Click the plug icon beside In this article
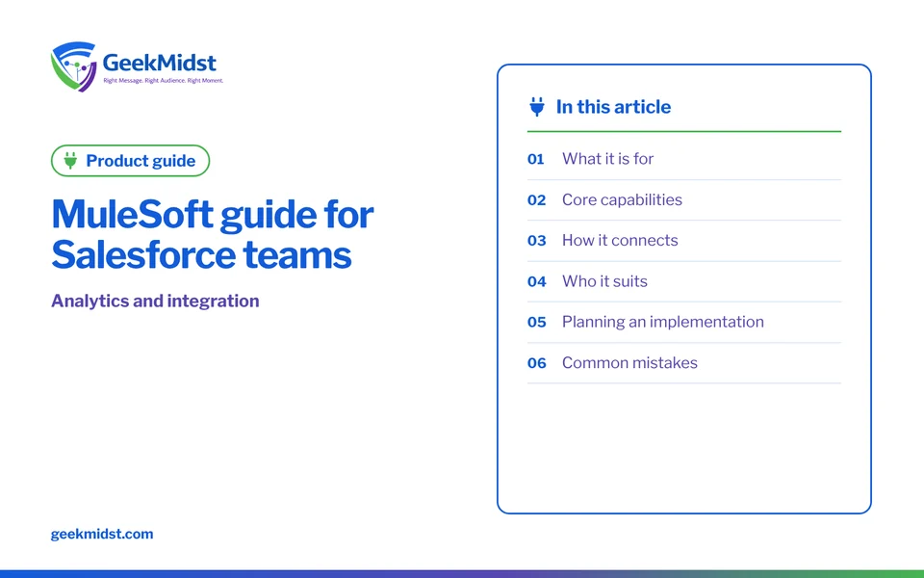The image size is (924, 578). [537, 107]
